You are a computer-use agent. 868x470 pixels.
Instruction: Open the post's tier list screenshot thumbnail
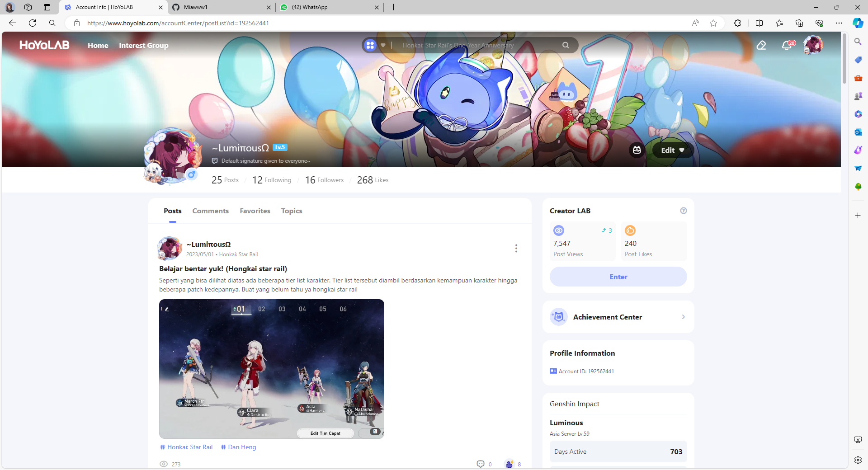271,369
